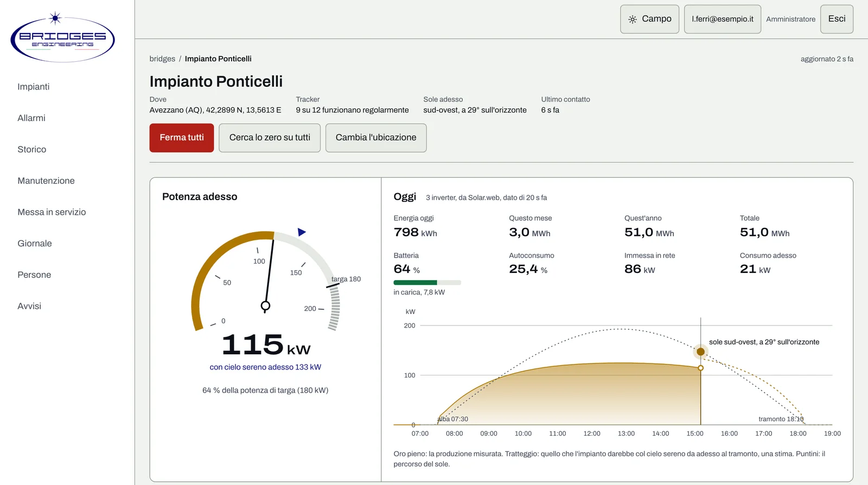Click the Esci logout button
This screenshot has width=868, height=485.
click(x=837, y=19)
